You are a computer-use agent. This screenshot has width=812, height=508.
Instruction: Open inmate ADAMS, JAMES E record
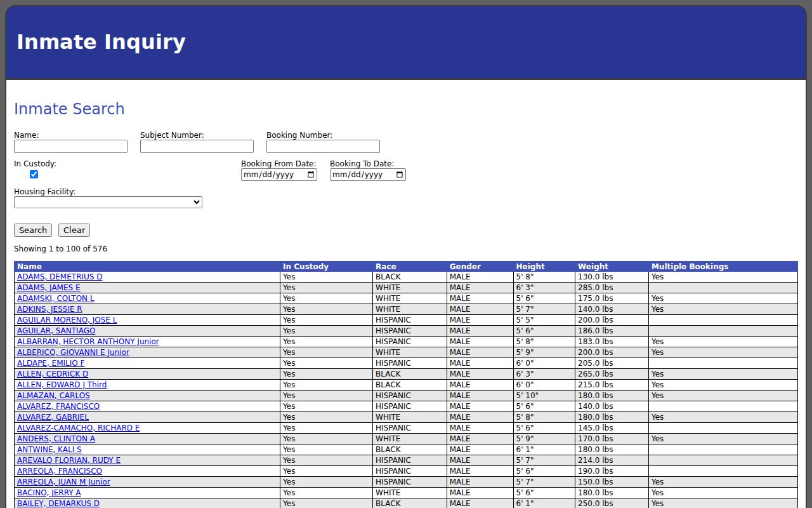pyautogui.click(x=49, y=288)
